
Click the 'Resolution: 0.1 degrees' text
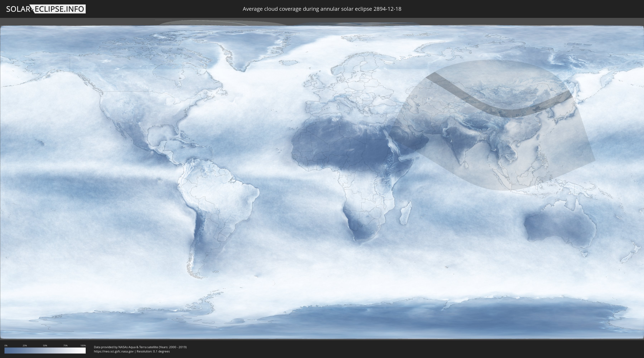coord(153,352)
